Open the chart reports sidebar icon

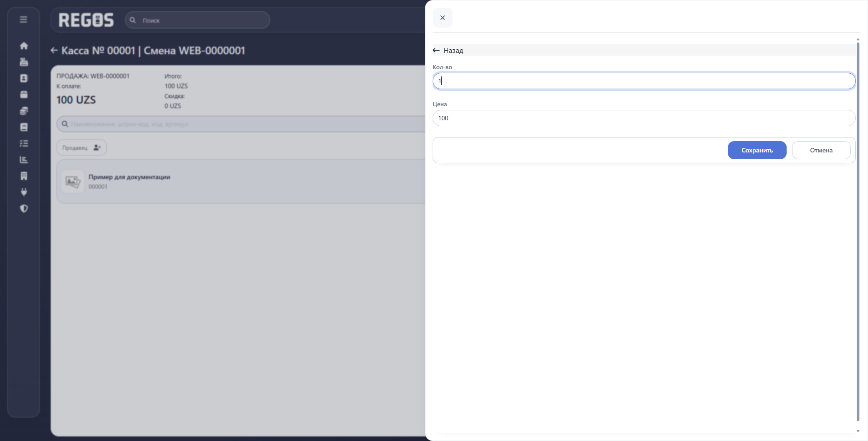[x=24, y=160]
